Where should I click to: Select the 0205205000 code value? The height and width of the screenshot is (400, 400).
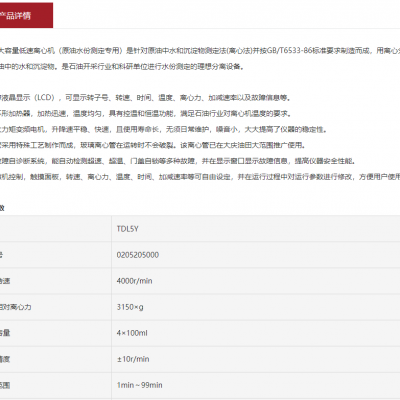(x=138, y=255)
